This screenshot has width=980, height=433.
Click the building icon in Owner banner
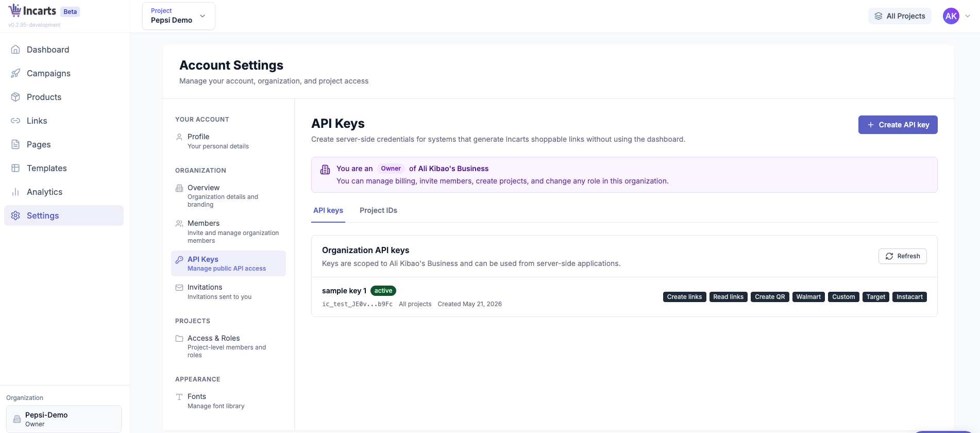[x=325, y=170]
